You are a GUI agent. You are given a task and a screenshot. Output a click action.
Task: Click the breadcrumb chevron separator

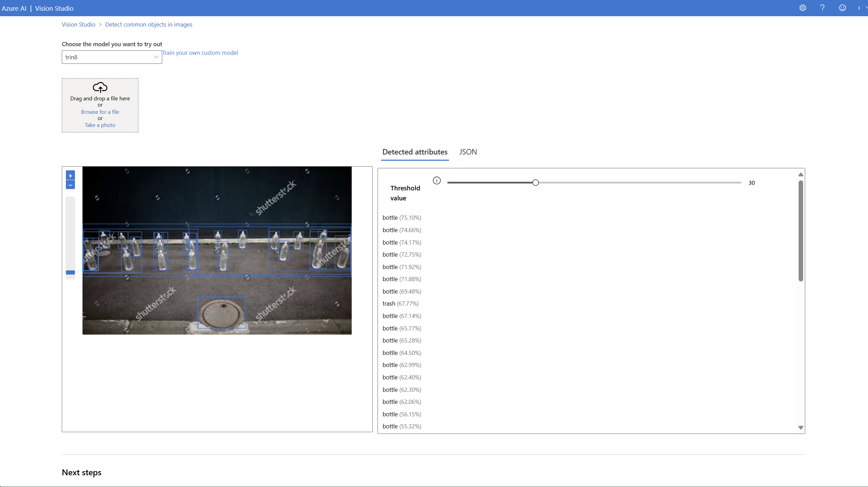(100, 24)
